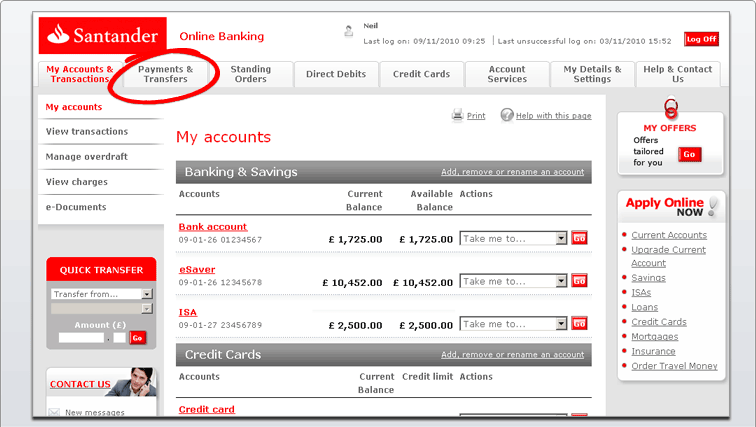
Task: Open the Mortgages link
Action: (x=654, y=337)
